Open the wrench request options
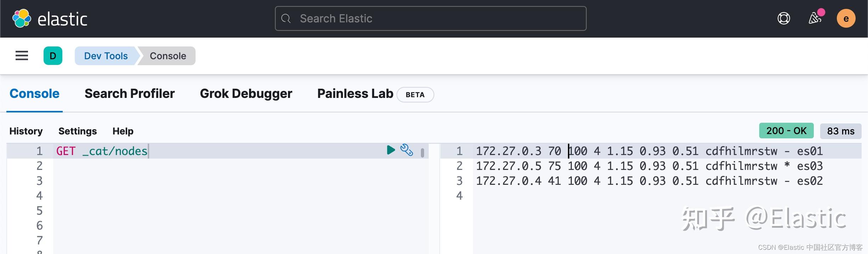Image resolution: width=868 pixels, height=254 pixels. tap(407, 150)
